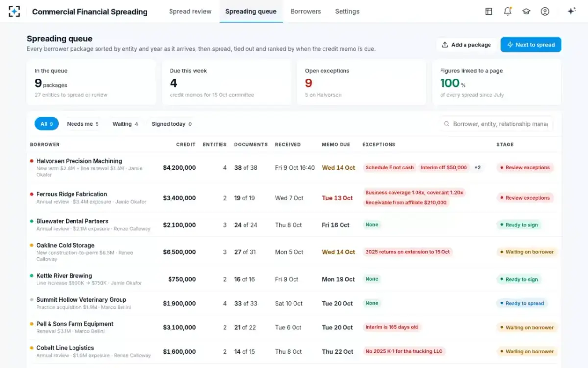
Task: Go to the Borrowers tab
Action: point(306,11)
